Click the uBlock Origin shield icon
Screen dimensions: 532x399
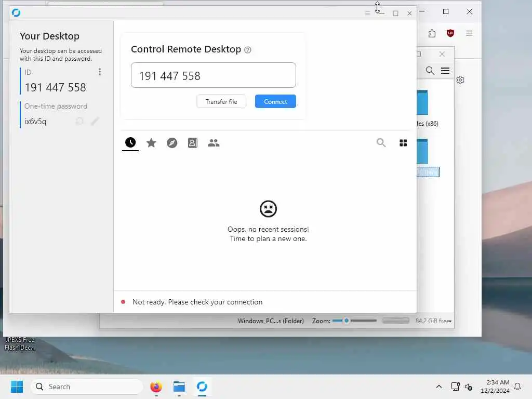tap(450, 33)
